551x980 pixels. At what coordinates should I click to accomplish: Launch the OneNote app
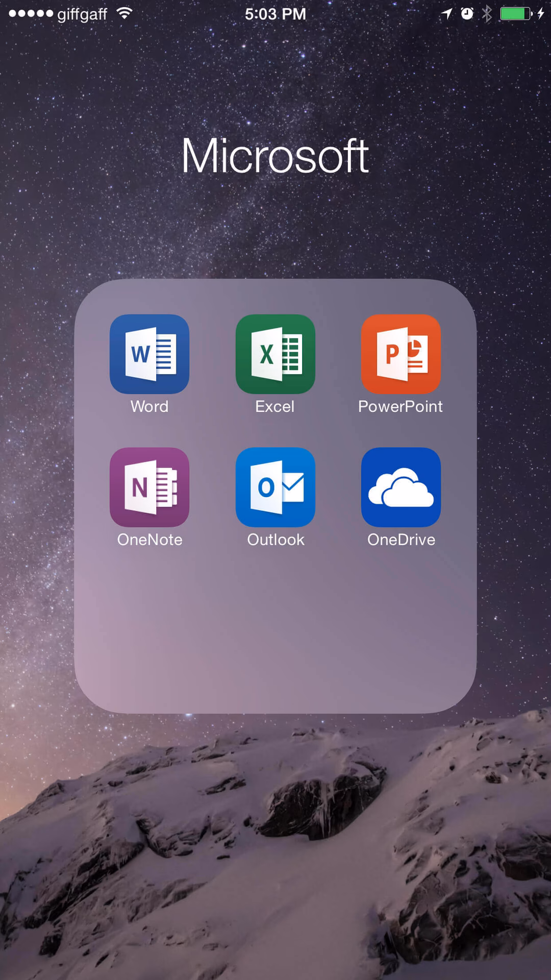pos(149,487)
